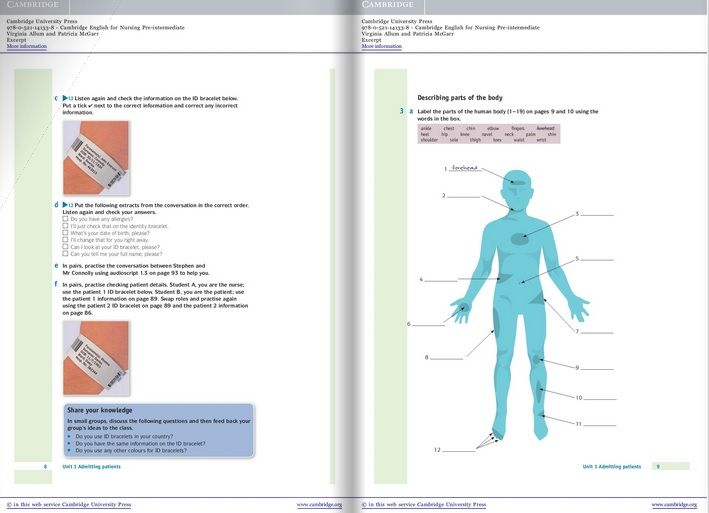
Task: Check the 'What's your date of birth' box
Action: click(65, 233)
